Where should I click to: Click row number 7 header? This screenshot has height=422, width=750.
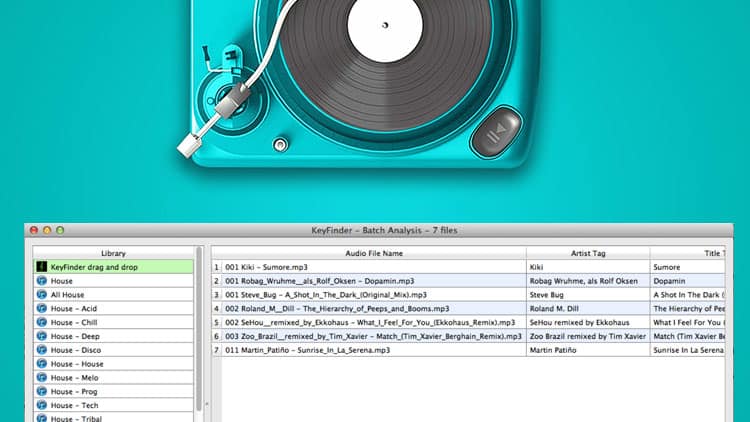coord(216,350)
